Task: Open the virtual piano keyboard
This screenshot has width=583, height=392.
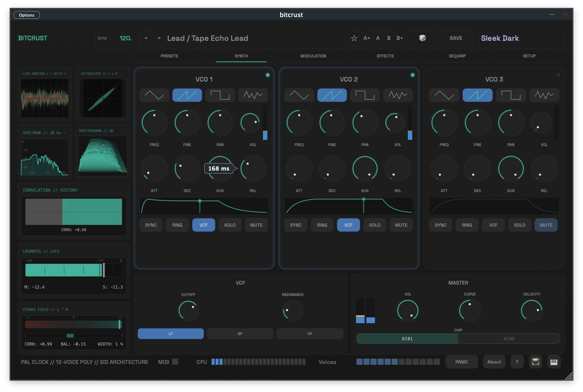Action: pyautogui.click(x=554, y=362)
